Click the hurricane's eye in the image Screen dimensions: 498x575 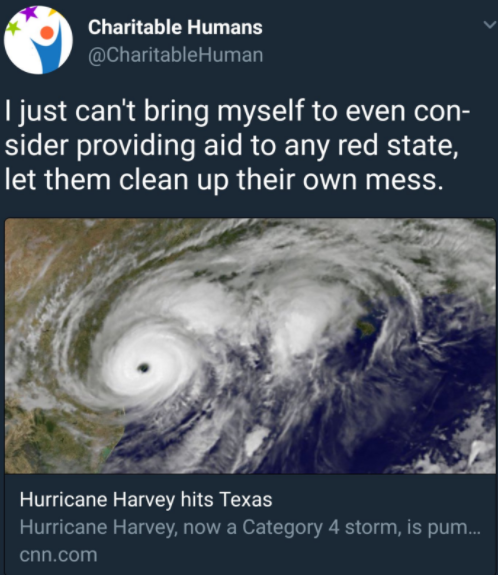[x=143, y=367]
